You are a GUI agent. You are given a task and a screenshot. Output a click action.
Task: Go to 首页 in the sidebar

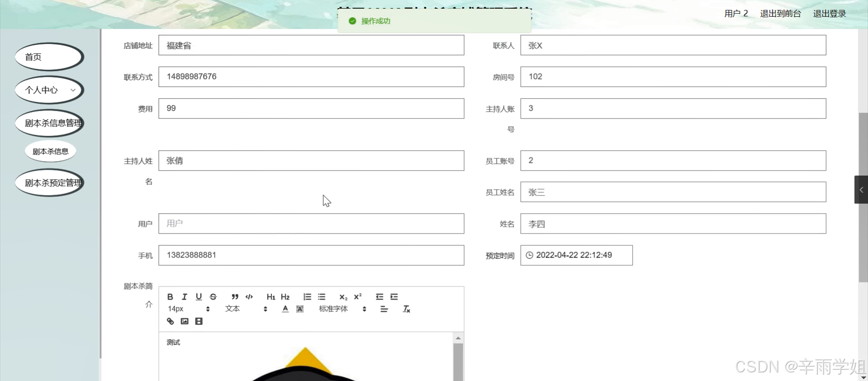(49, 57)
